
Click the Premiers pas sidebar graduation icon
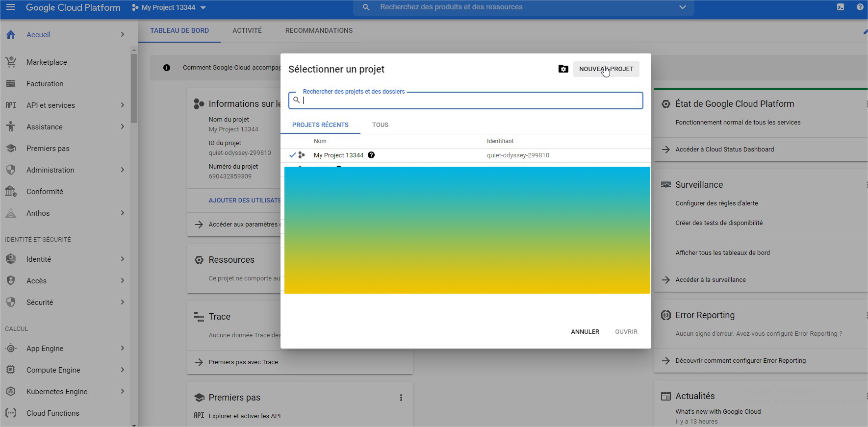(x=11, y=148)
